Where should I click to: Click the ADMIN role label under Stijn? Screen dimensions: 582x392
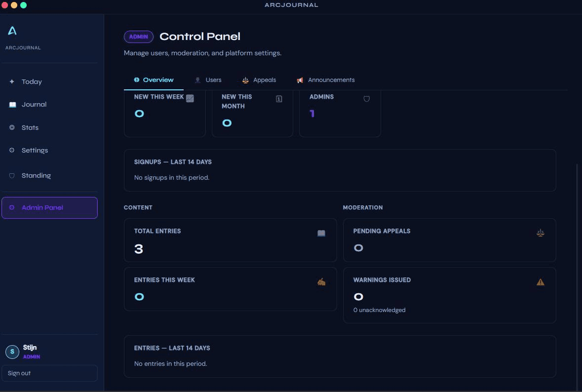32,357
